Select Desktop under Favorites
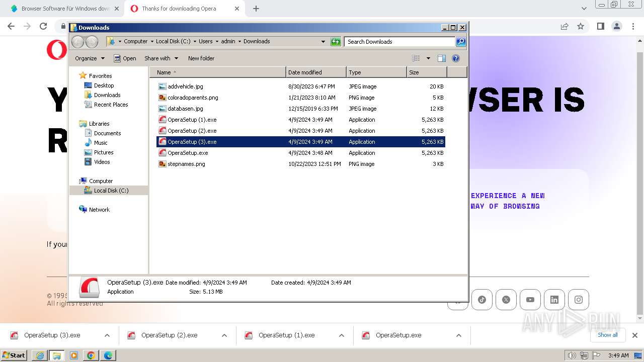Image resolution: width=644 pixels, height=362 pixels. coord(104,85)
